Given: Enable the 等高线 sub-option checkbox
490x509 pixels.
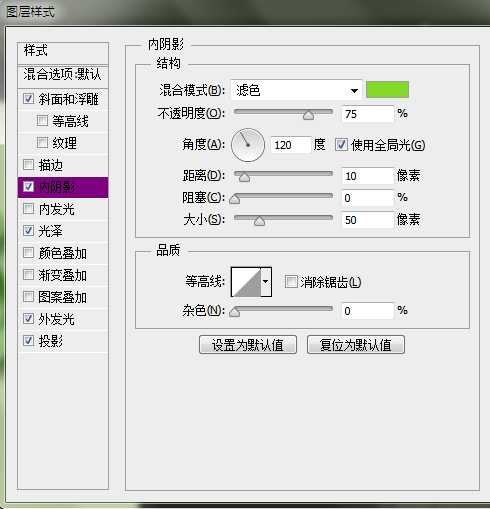Looking at the screenshot, I should (x=42, y=120).
